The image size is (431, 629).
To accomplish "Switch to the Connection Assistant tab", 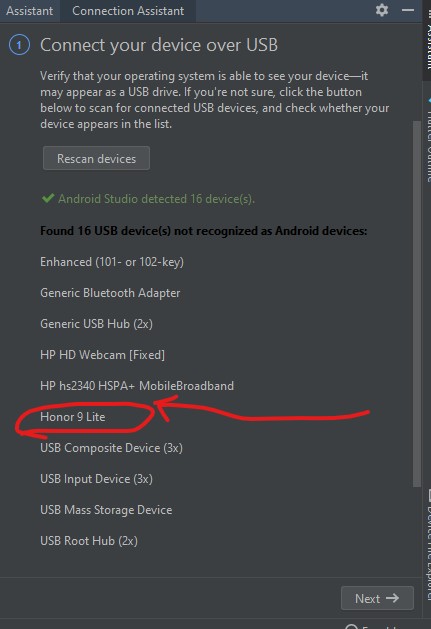I will tap(128, 11).
